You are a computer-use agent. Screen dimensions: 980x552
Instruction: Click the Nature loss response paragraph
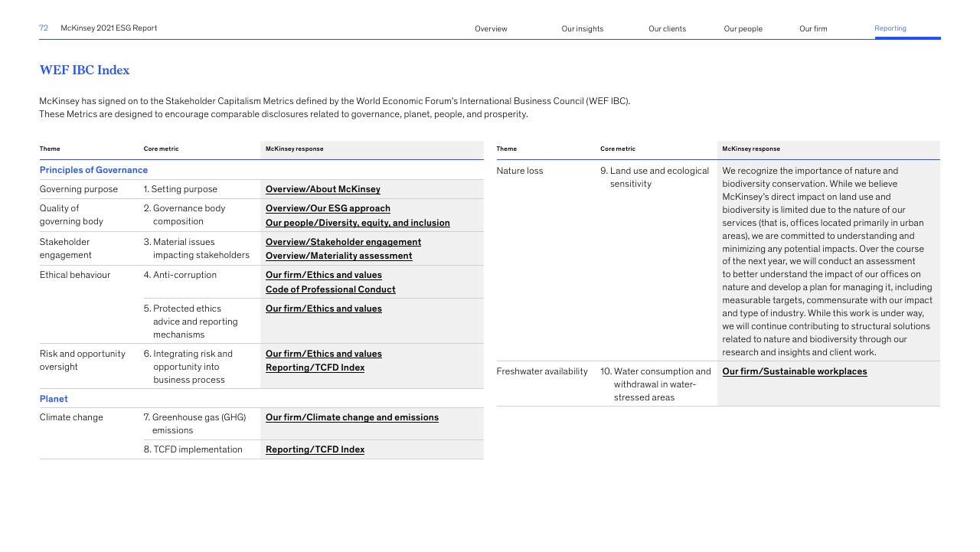[x=827, y=261]
